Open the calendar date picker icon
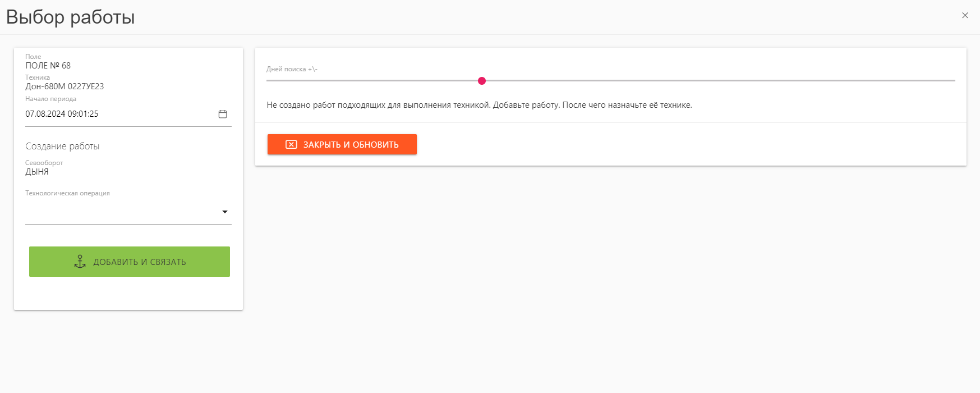The width and height of the screenshot is (980, 393). tap(223, 114)
